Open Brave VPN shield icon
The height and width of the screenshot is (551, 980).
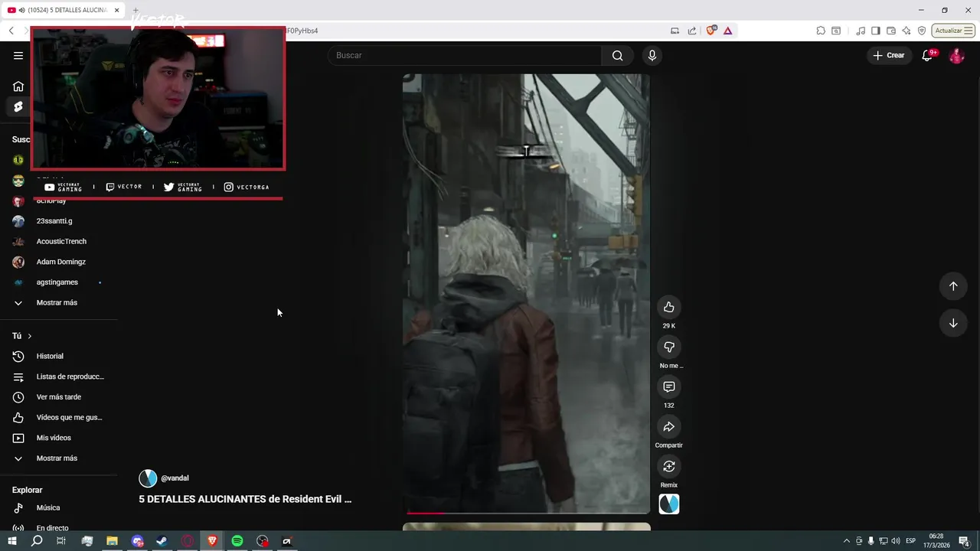(x=922, y=31)
